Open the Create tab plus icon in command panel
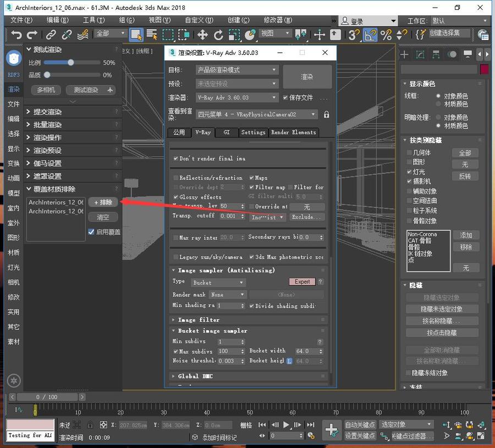 (x=404, y=54)
